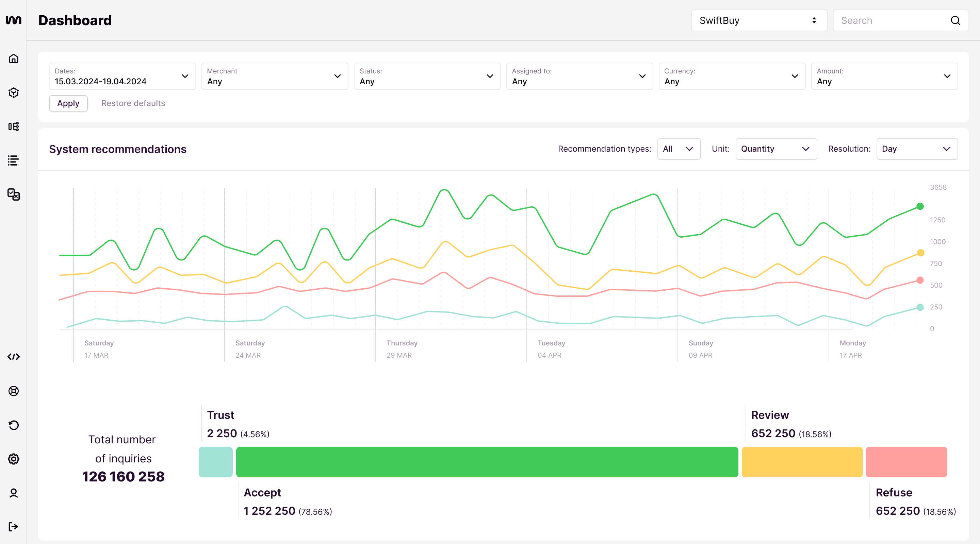Click the Apply button

click(x=68, y=103)
